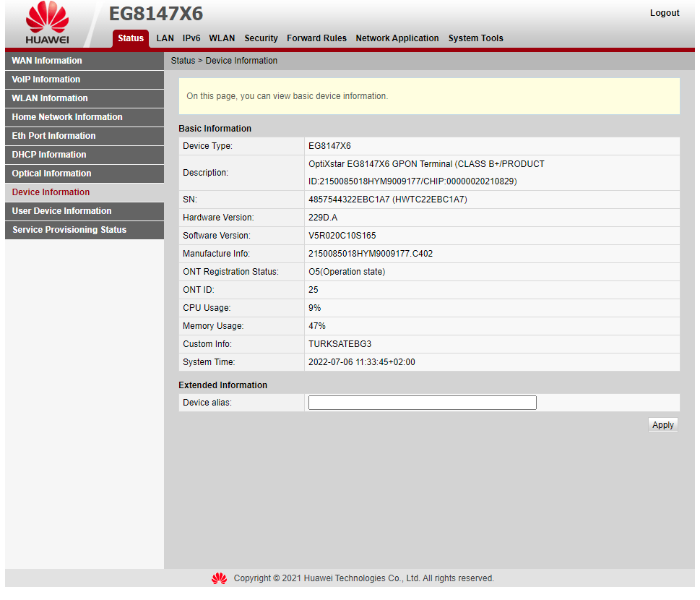Click the breadcrumb 'Status > Device Information'
Screen dimensions: 700x600
224,61
